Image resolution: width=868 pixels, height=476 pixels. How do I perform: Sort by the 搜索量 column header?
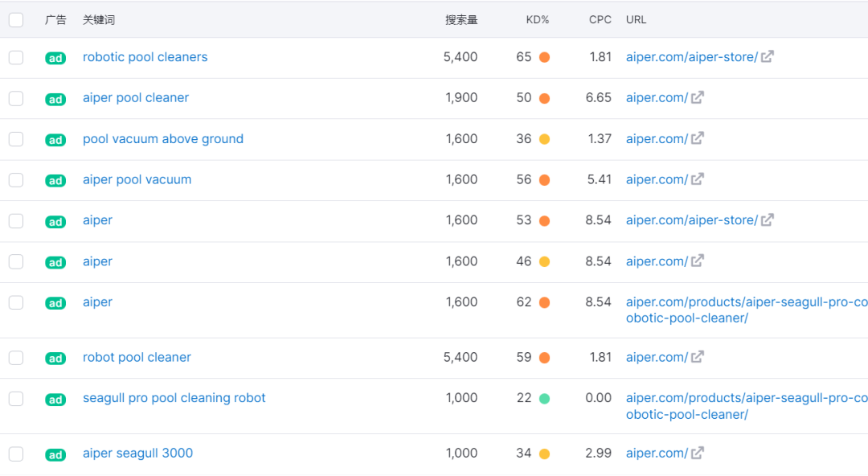click(461, 20)
